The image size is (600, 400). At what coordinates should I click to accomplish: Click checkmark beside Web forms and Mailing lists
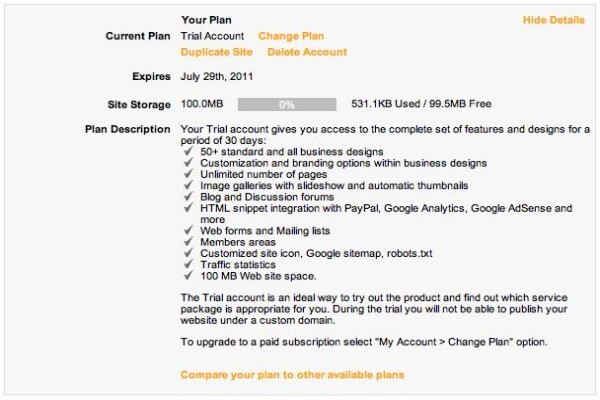(188, 230)
